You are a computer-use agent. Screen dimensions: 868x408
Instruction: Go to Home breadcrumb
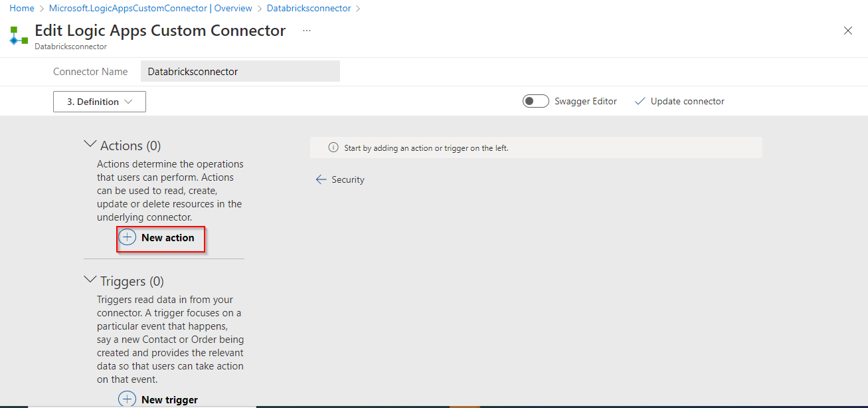click(x=22, y=9)
